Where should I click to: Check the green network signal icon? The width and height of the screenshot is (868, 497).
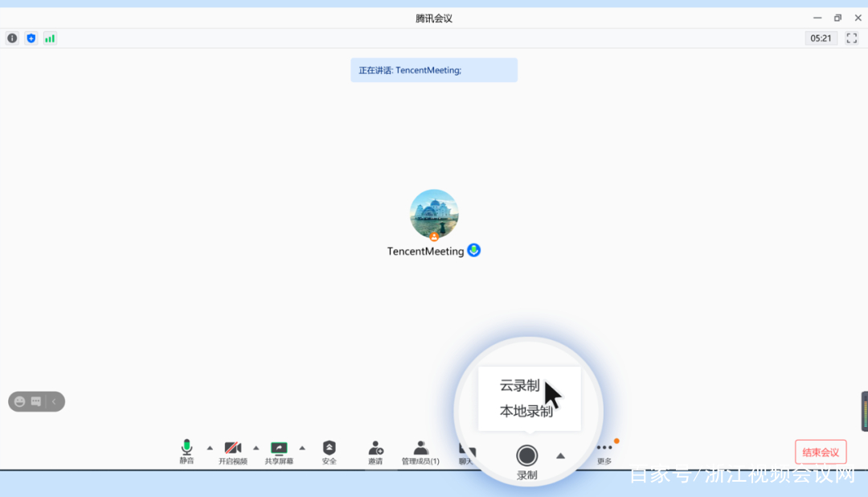pos(50,39)
